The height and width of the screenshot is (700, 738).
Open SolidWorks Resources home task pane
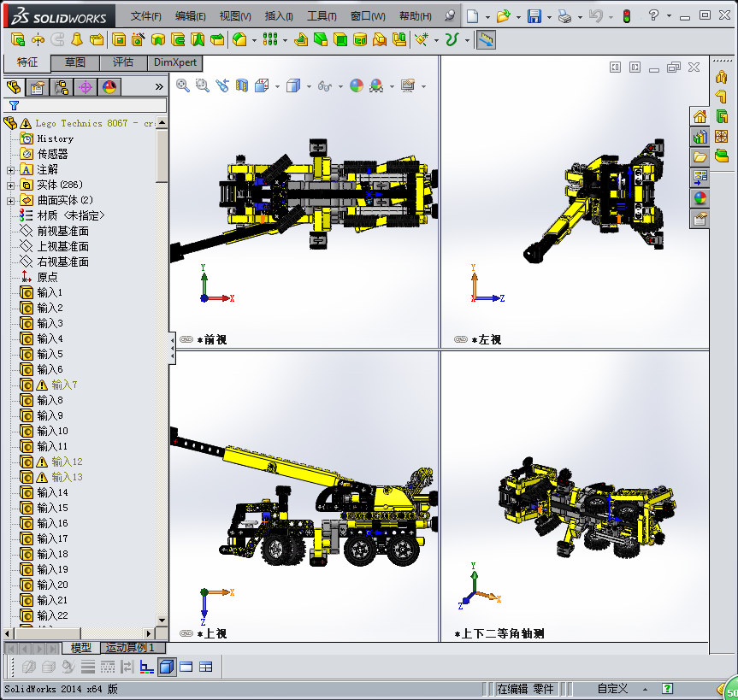click(700, 116)
